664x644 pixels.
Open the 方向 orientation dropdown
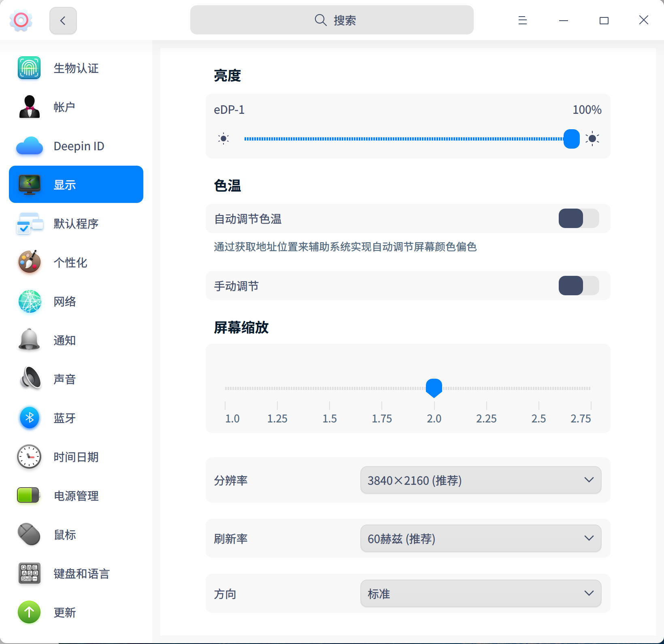click(480, 593)
